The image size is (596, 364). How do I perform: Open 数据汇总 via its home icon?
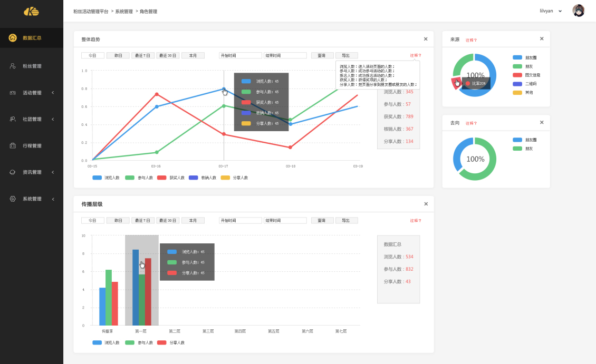pyautogui.click(x=13, y=37)
